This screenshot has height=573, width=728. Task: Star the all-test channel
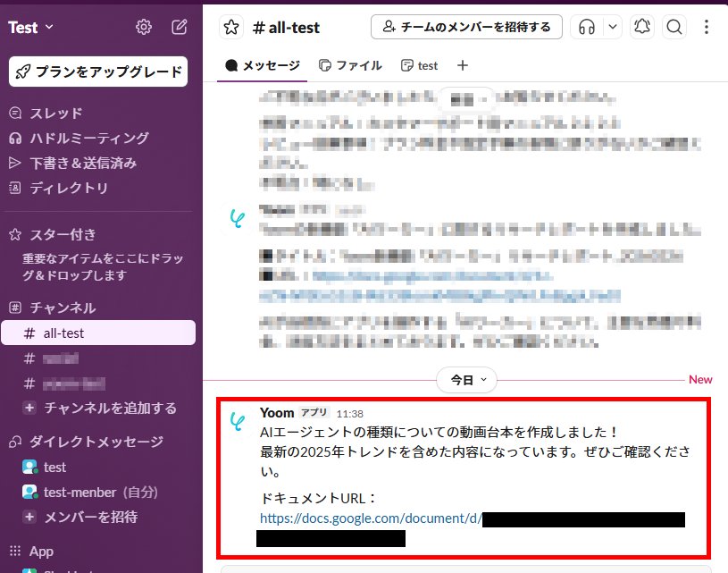point(231,27)
